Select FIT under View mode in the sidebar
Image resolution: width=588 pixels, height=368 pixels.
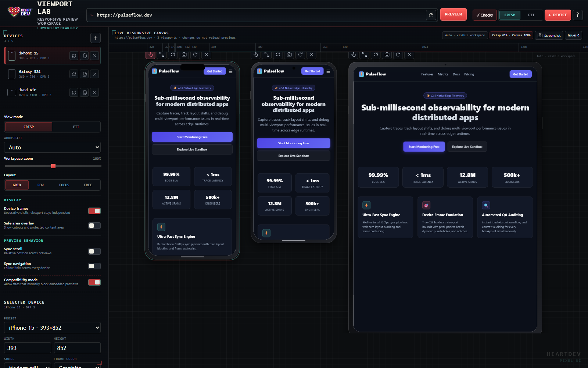coord(76,127)
